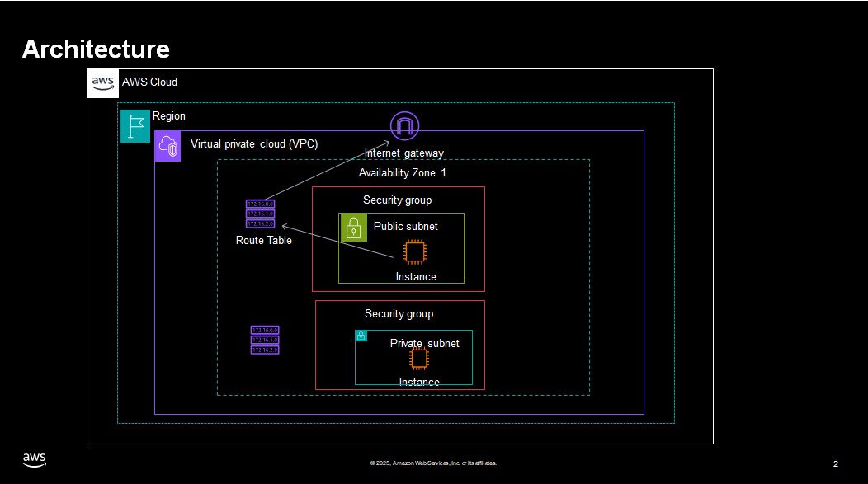Click the Route Table icon labeled Route Table

tap(260, 214)
